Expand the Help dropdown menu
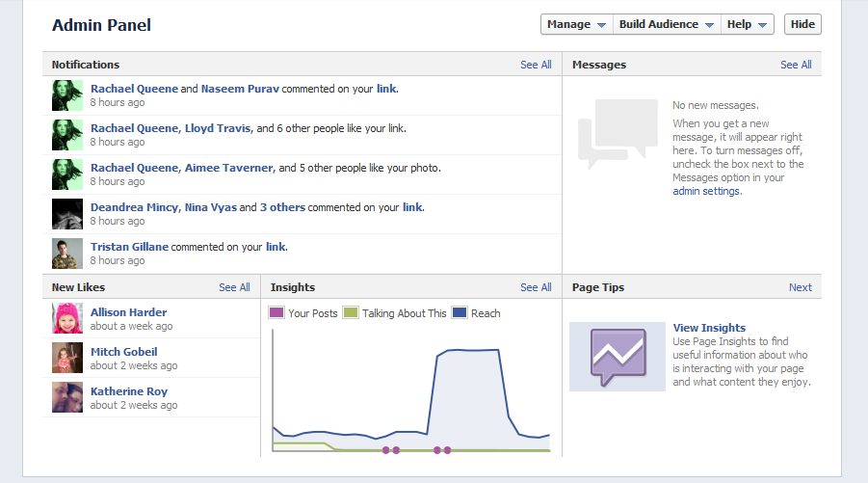Screen dimensions: 868x483 click(747, 24)
